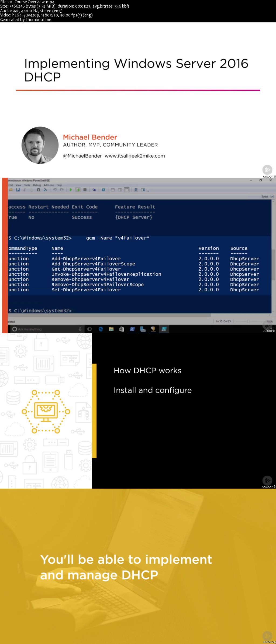
Task: Click the console vertical scrollbar
Action: pos(273,256)
